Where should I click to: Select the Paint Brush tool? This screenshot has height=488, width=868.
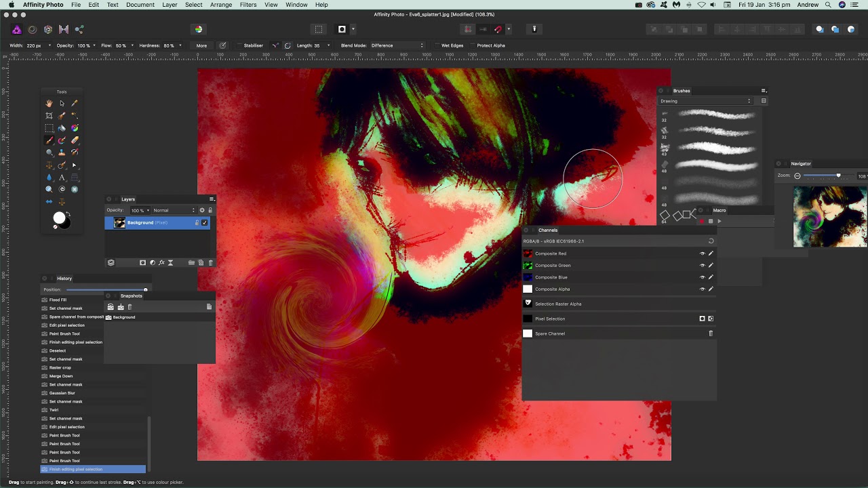click(49, 140)
